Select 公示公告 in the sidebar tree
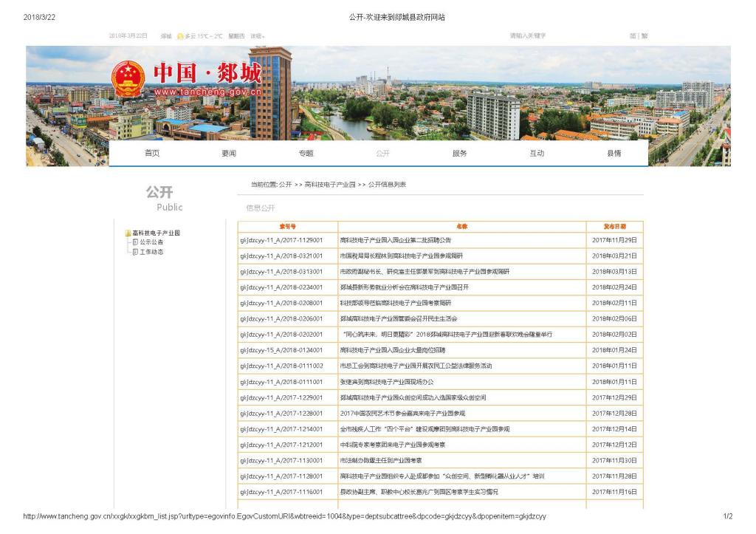Viewport: 756px width, 534px height. [x=151, y=242]
